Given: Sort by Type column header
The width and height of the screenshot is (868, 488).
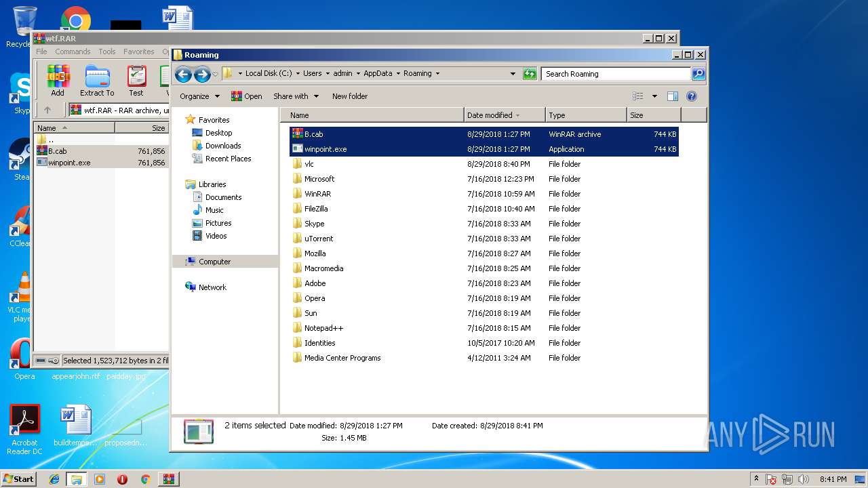Looking at the screenshot, I should 586,115.
